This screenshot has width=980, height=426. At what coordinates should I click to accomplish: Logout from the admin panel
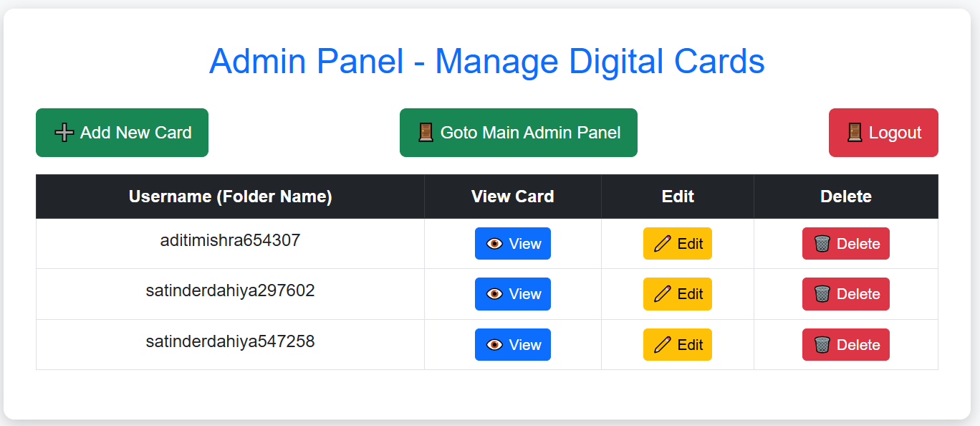[883, 132]
